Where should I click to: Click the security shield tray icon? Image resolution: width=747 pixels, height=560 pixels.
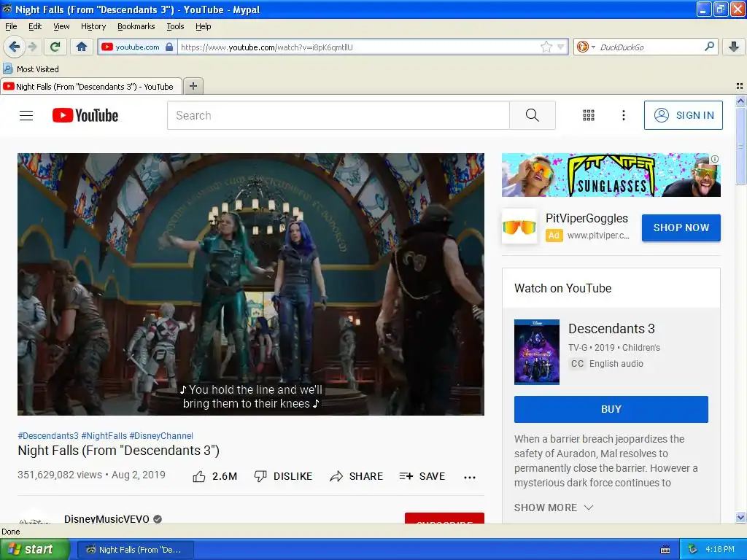pyautogui.click(x=693, y=549)
